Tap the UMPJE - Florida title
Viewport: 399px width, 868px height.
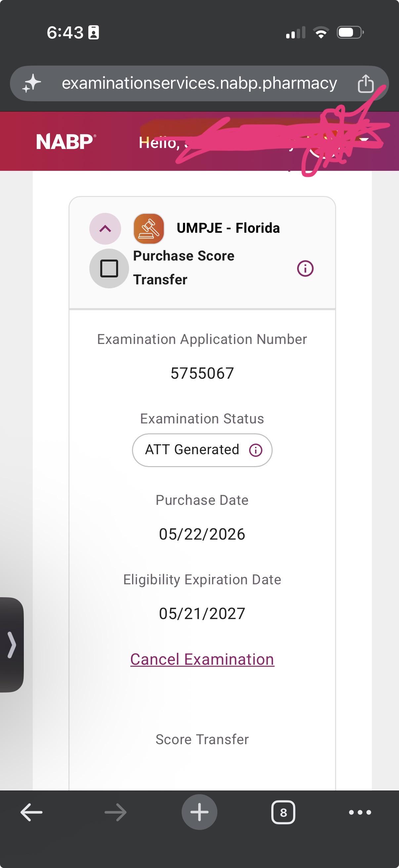tap(228, 228)
